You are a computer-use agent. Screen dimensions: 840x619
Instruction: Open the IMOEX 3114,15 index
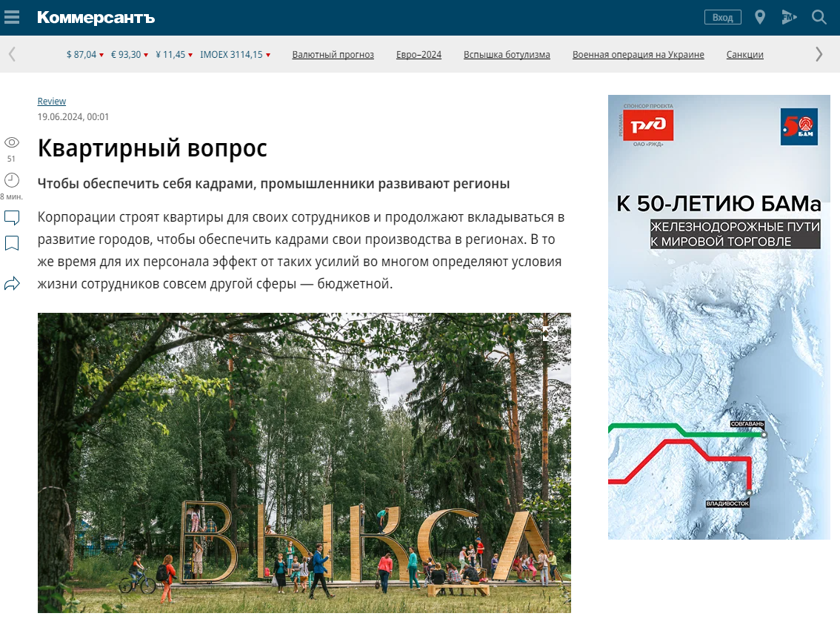(235, 55)
